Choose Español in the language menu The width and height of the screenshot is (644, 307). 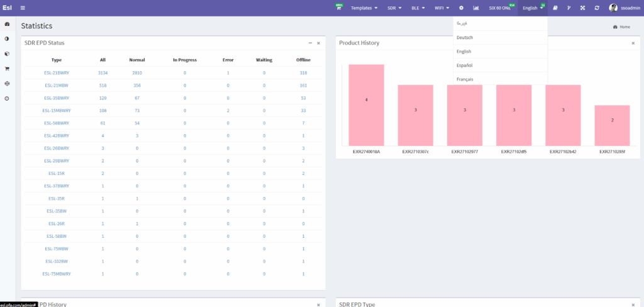pyautogui.click(x=465, y=65)
